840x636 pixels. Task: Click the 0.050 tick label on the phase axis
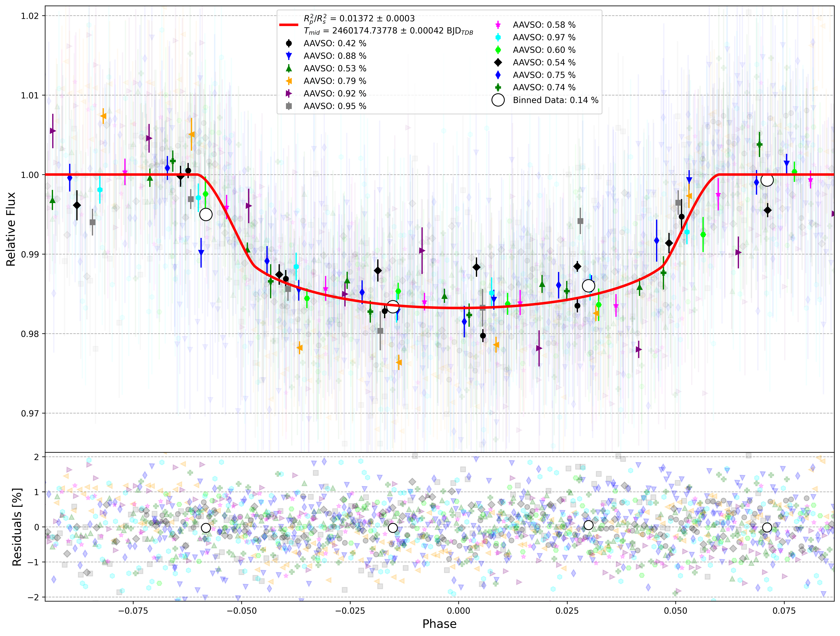[676, 611]
